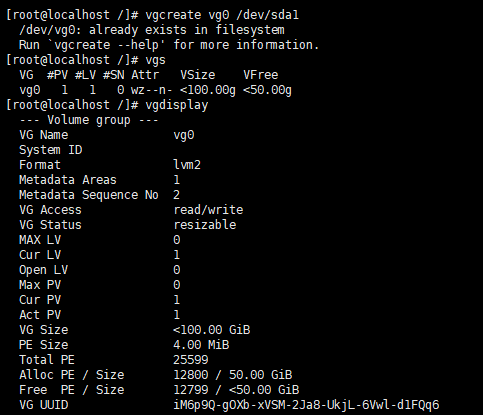Click the VG Status resizable value
483x415 pixels.
[x=205, y=225]
